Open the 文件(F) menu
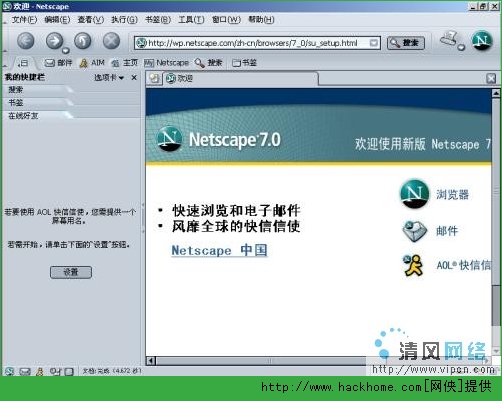The image size is (502, 401). pos(24,20)
